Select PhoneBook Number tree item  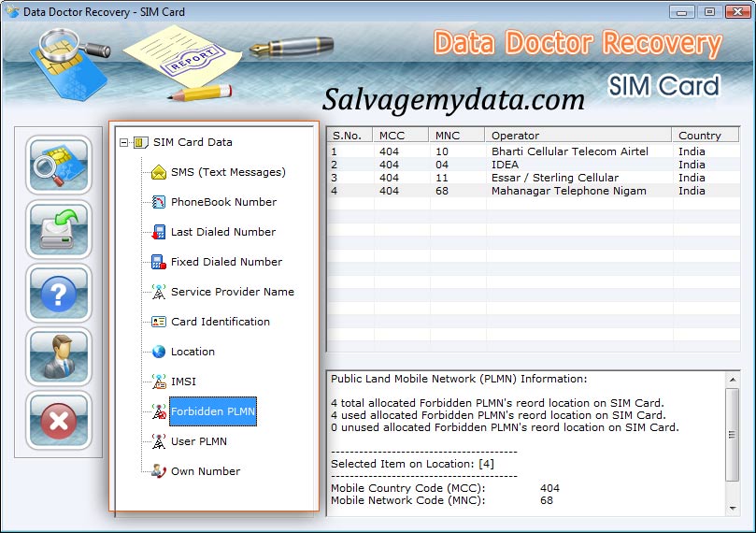tap(223, 202)
